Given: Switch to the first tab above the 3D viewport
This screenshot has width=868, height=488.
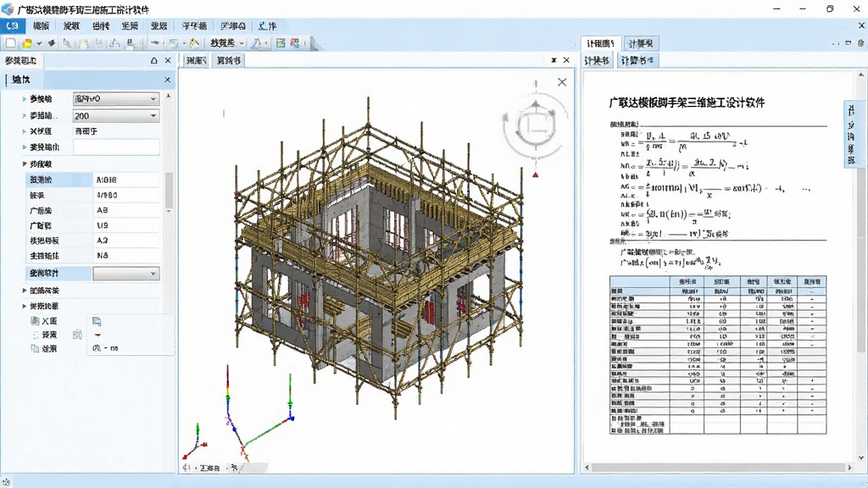Looking at the screenshot, I should 196,60.
